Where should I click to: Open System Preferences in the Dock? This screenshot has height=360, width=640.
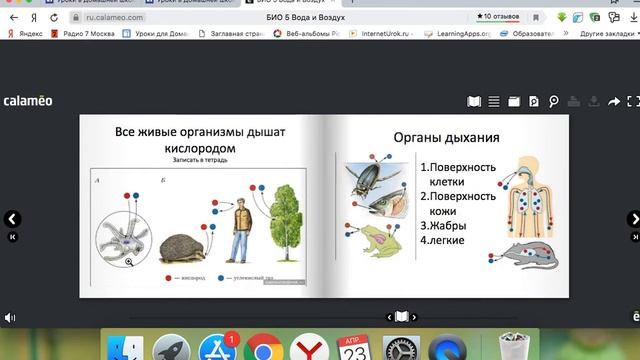point(402,349)
